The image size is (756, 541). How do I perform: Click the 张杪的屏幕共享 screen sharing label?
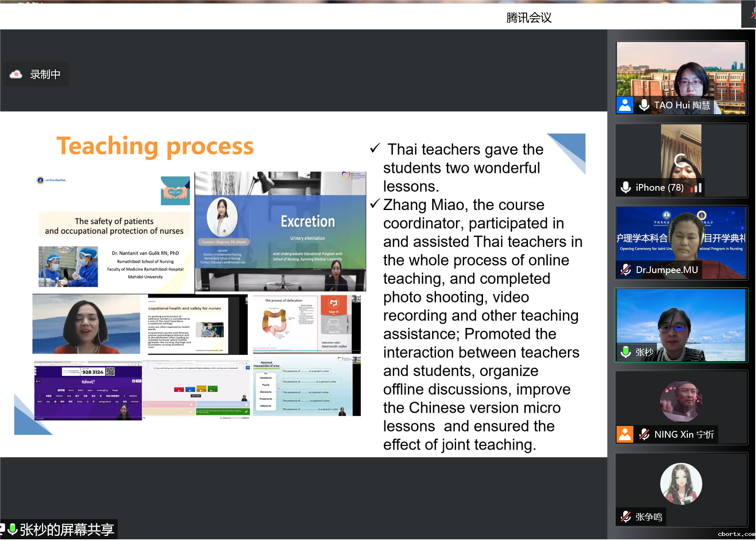[x=67, y=529]
